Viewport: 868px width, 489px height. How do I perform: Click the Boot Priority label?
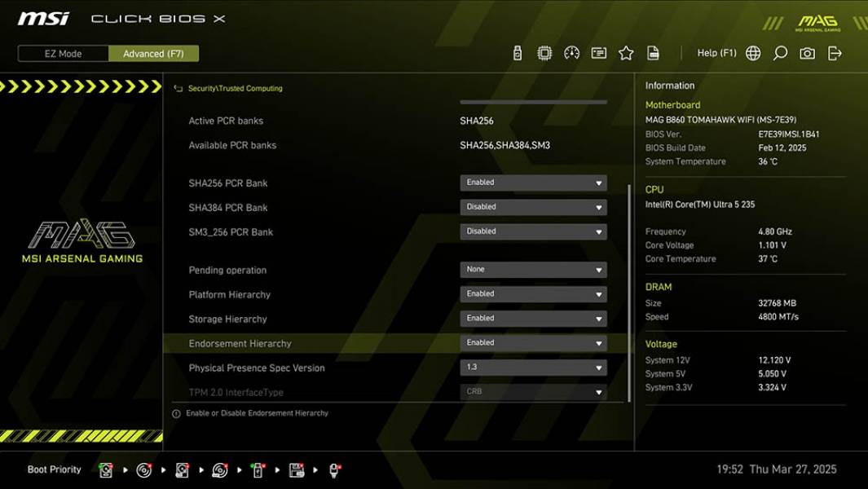click(x=55, y=469)
